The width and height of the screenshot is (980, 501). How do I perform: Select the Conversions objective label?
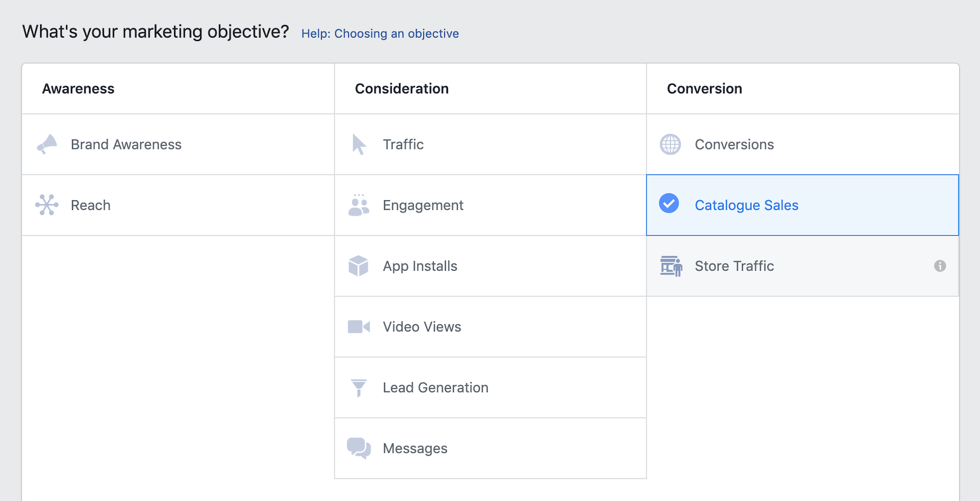click(734, 144)
